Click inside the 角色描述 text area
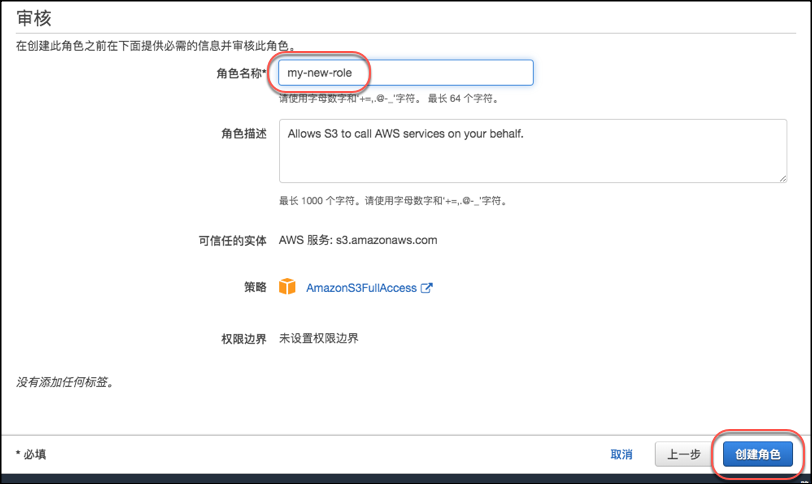812x484 pixels. pos(532,151)
